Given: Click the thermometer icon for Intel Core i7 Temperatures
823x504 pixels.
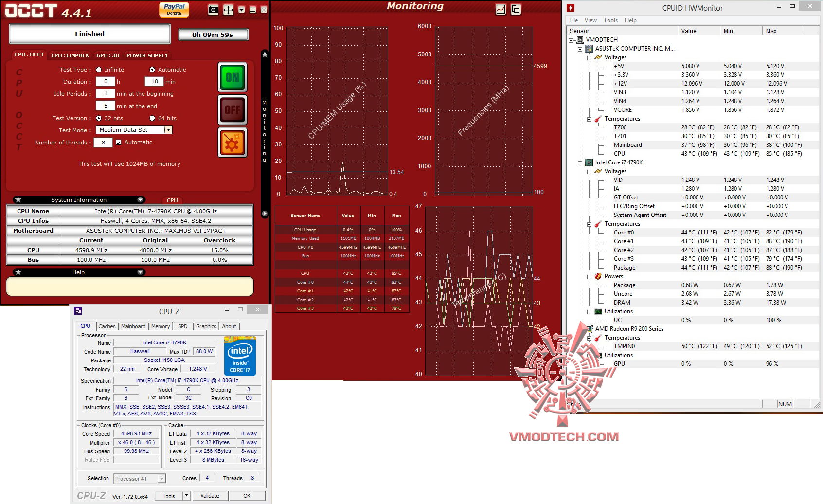Looking at the screenshot, I should coord(598,224).
